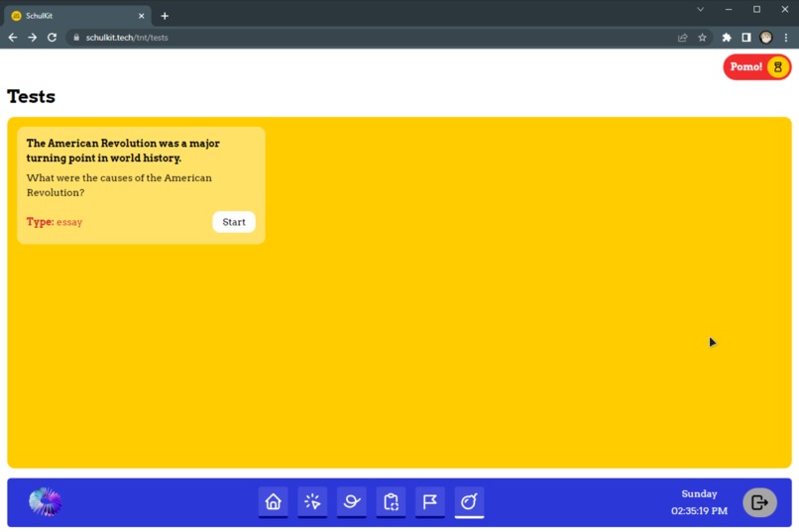Screen dimensions: 799x532
Task: Select the SchulKit browser tab
Action: coord(78,16)
